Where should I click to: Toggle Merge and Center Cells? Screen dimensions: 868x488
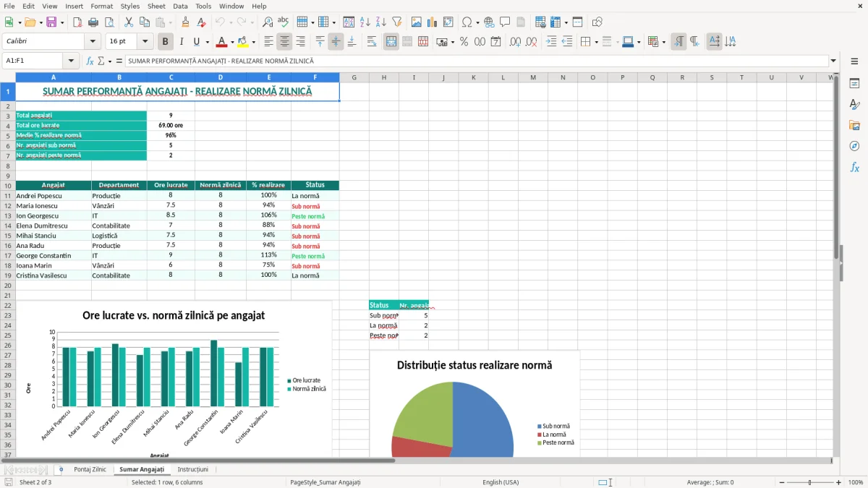(391, 42)
